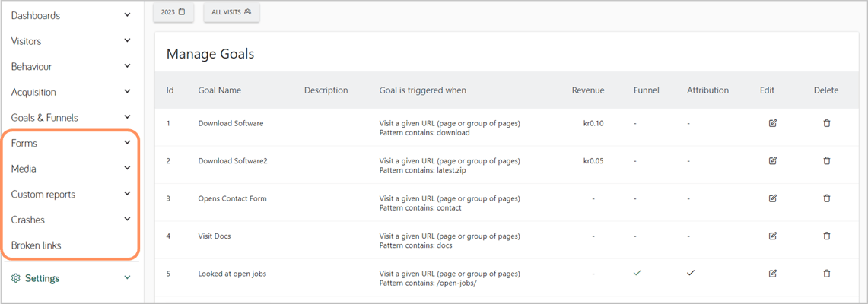Expand the Settings chevron
Screen dimensions: 868x304
127,278
